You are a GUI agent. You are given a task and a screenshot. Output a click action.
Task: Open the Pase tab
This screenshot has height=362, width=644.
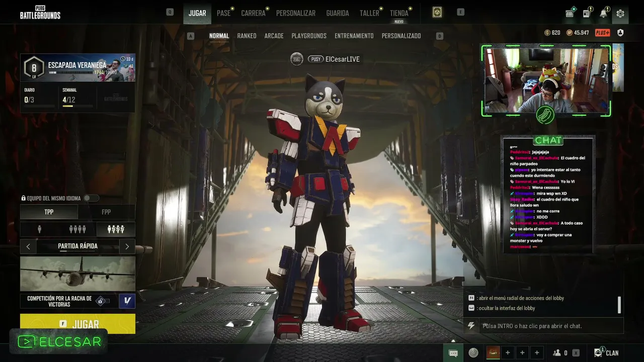223,13
